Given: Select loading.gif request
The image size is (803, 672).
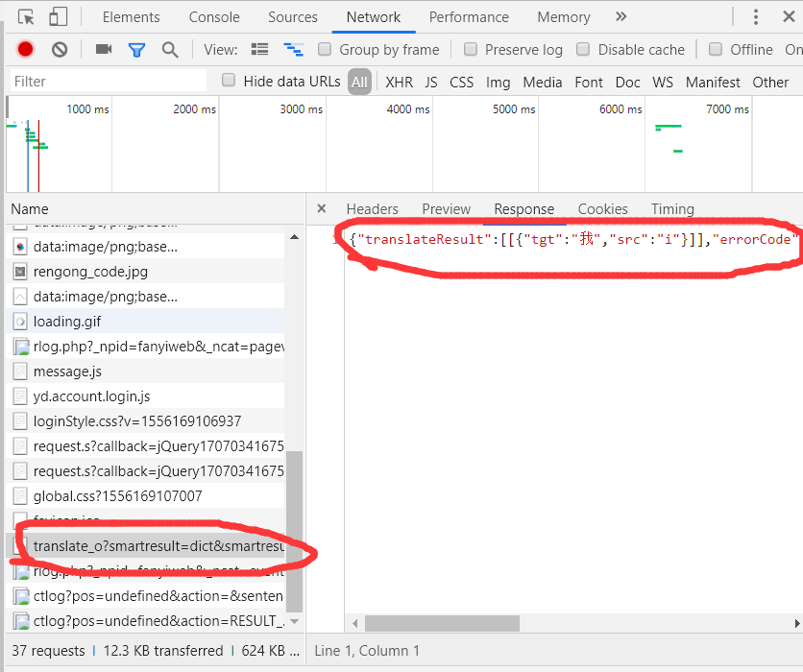Looking at the screenshot, I should click(x=145, y=322).
